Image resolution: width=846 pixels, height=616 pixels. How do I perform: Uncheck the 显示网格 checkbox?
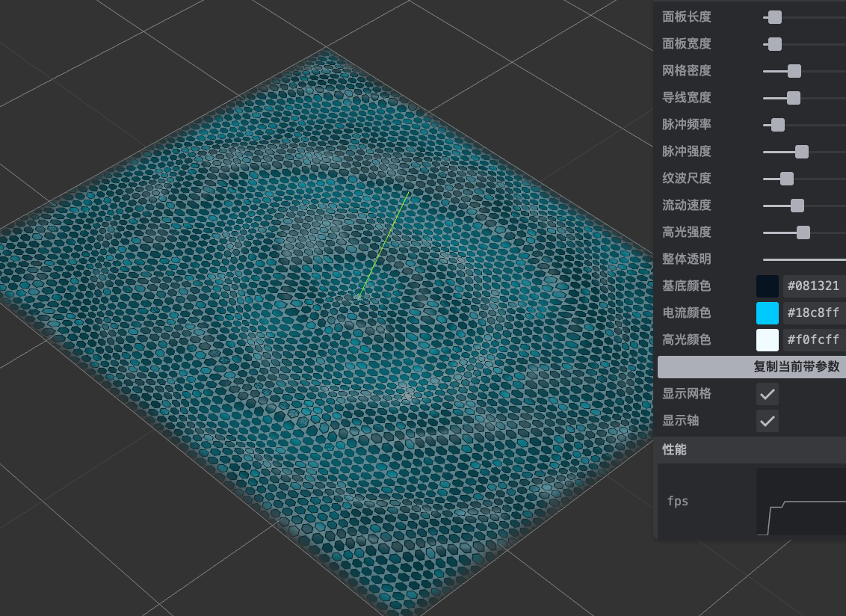tap(768, 394)
